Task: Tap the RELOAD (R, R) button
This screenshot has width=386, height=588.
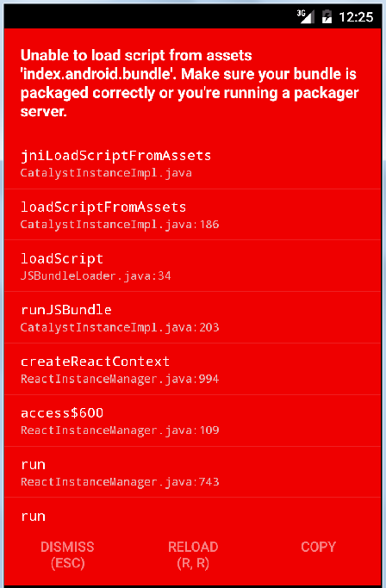Action: coord(193,555)
